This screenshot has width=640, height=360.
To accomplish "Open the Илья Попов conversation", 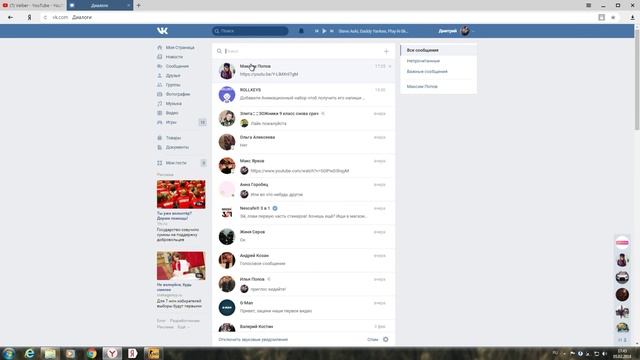I will coord(303,284).
